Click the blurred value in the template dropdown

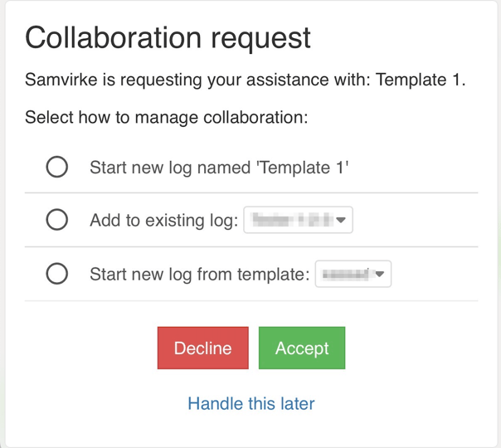347,274
